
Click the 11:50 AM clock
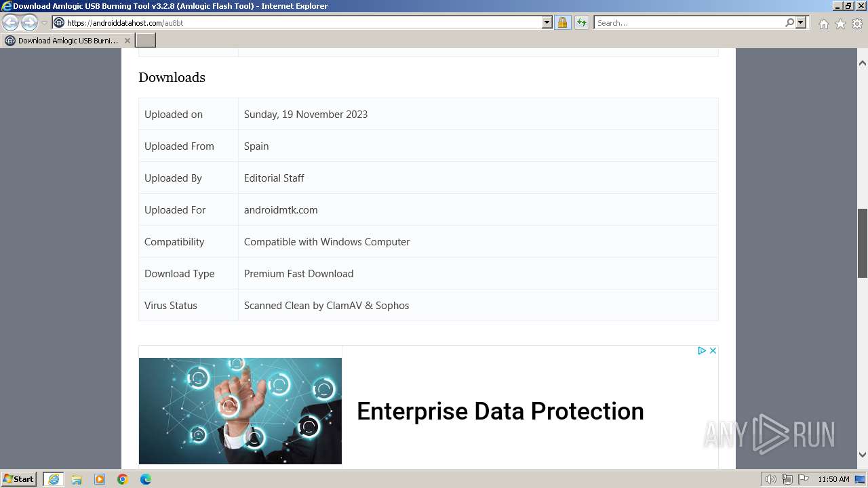tap(833, 479)
